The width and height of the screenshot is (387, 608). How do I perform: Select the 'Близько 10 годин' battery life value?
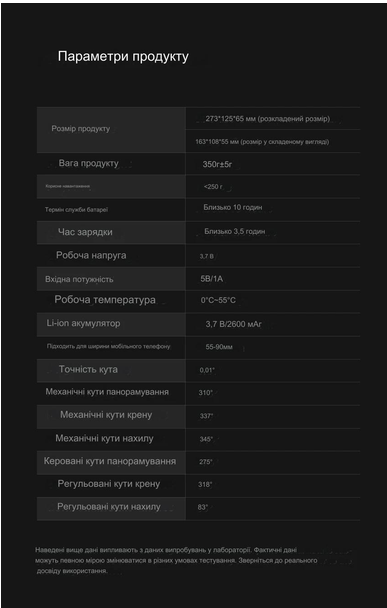233,207
